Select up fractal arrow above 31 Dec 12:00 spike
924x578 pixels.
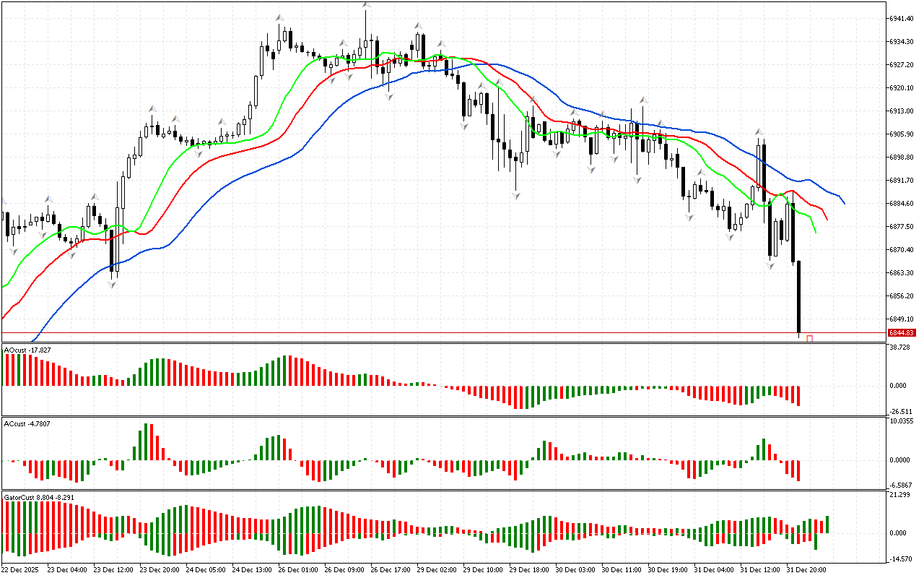point(759,132)
